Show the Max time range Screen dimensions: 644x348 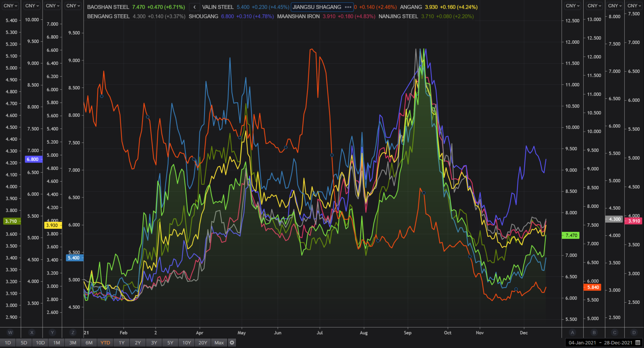click(x=219, y=343)
